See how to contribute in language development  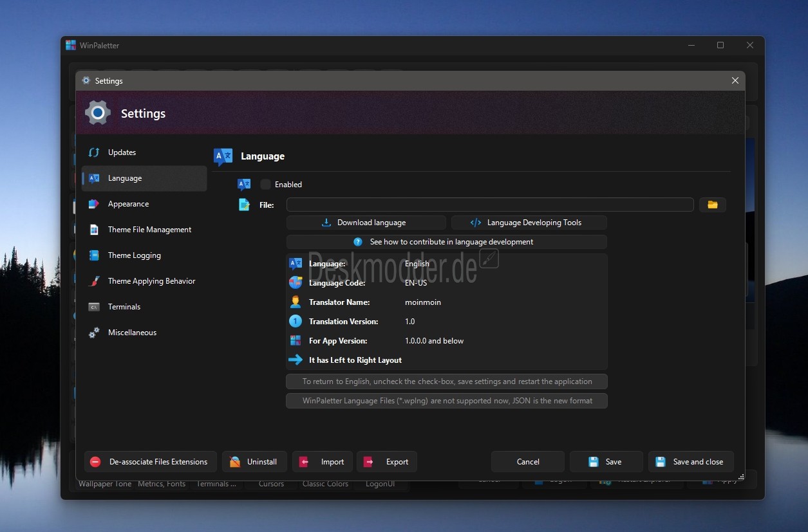[446, 242]
